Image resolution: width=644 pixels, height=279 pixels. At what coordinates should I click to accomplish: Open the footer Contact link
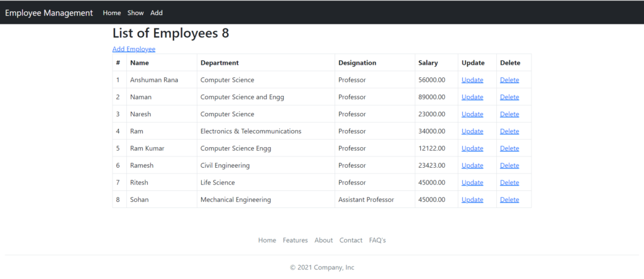click(351, 241)
